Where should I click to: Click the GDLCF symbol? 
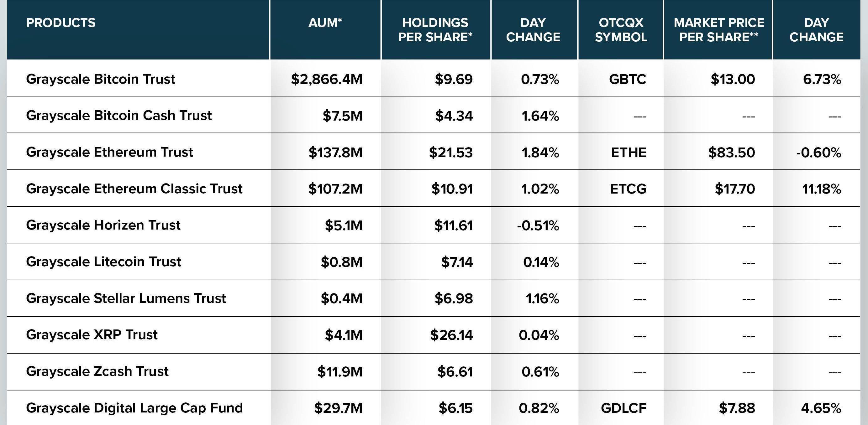click(623, 408)
